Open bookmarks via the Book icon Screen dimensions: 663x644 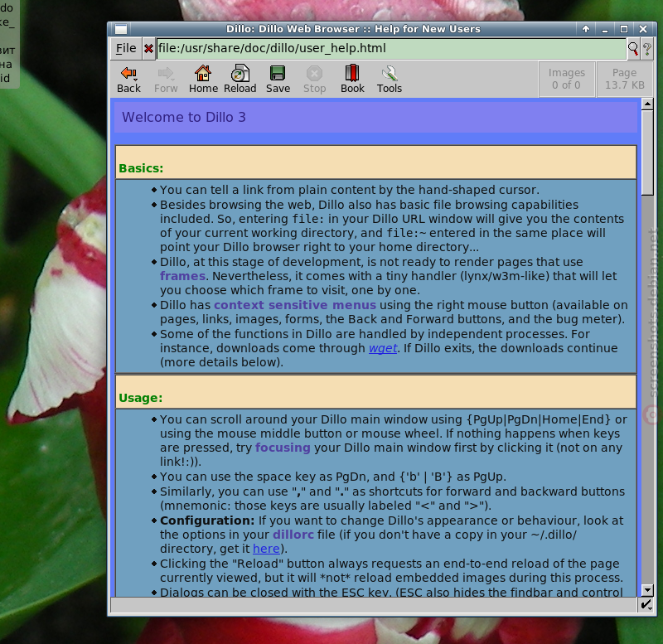pos(352,80)
